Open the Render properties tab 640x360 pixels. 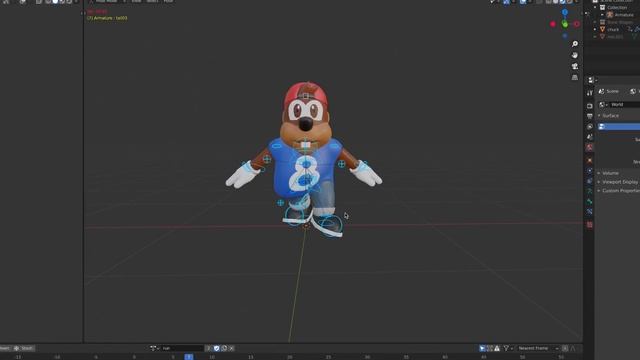click(590, 106)
